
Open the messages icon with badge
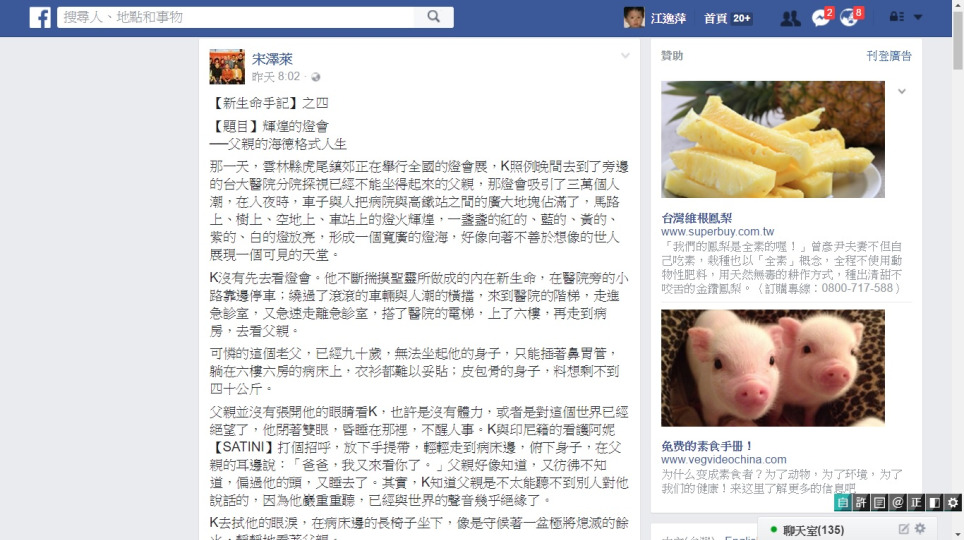pos(821,17)
